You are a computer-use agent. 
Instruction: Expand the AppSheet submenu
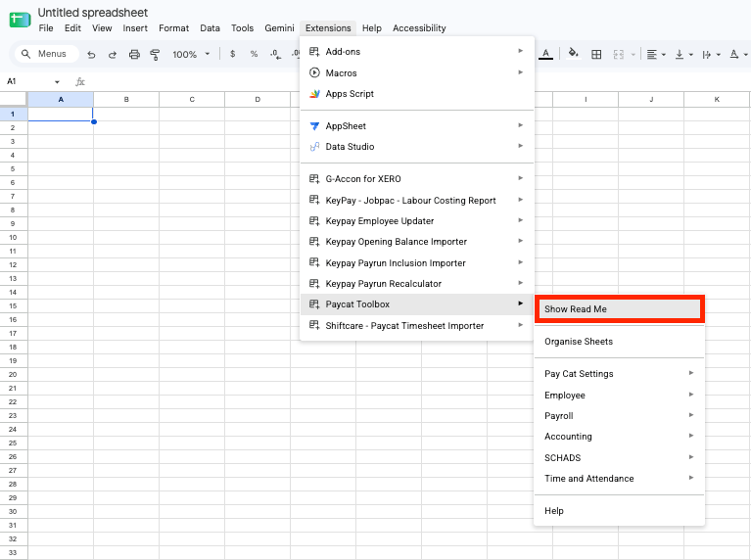(417, 126)
